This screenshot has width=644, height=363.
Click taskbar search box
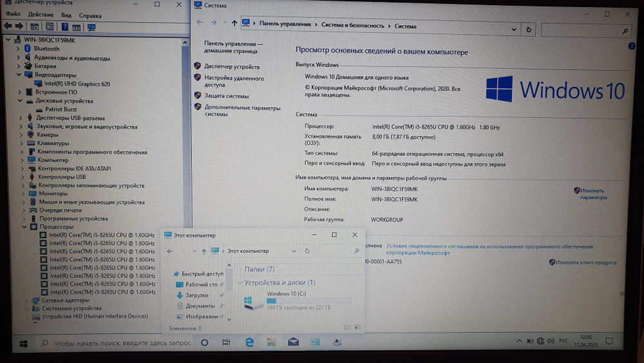[117, 343]
